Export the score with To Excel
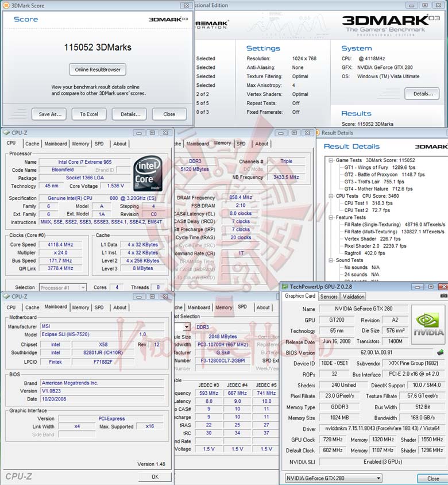Screen dimensions: 448x485 89,114
